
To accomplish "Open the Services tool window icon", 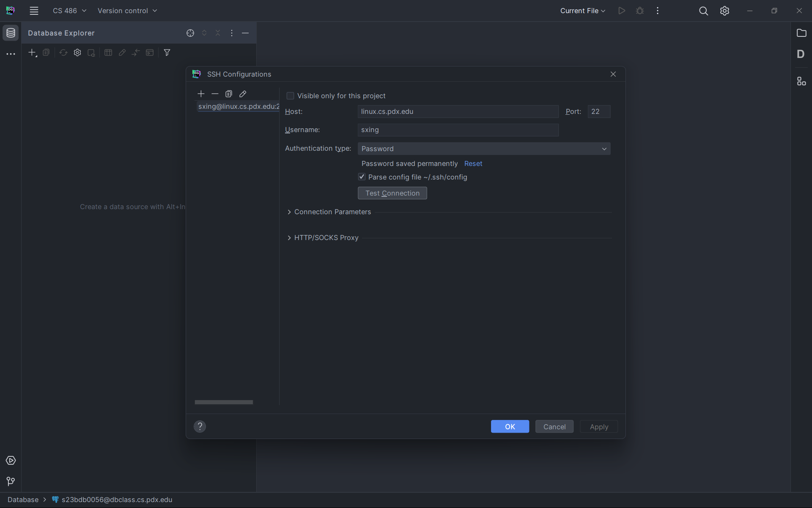I will [x=11, y=460].
